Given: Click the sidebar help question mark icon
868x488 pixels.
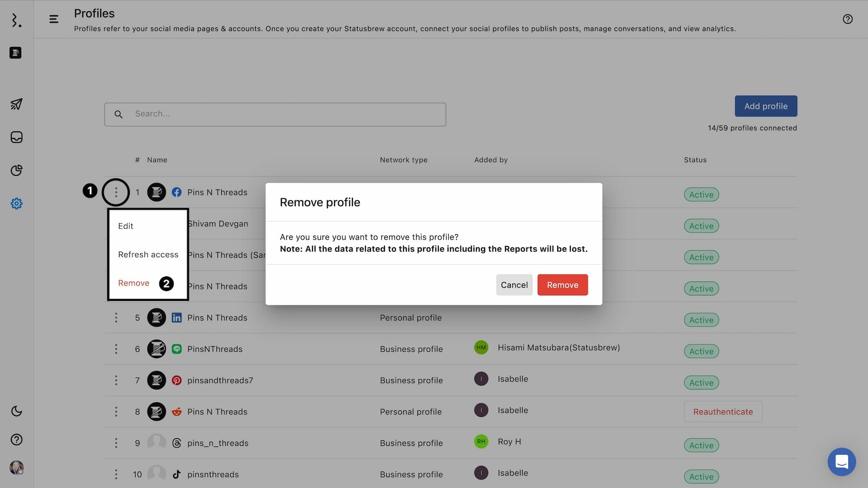Looking at the screenshot, I should (16, 439).
